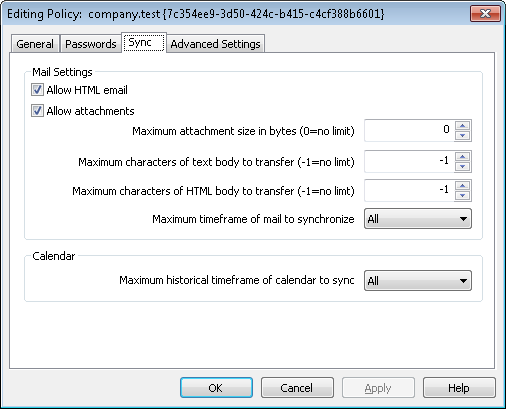Confirm changes with the OK button

pyautogui.click(x=216, y=388)
